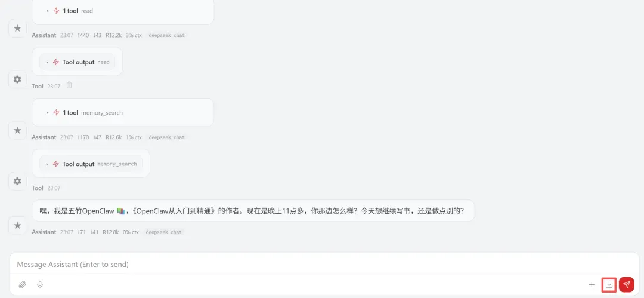Click the plus icon in message bar

click(592, 284)
